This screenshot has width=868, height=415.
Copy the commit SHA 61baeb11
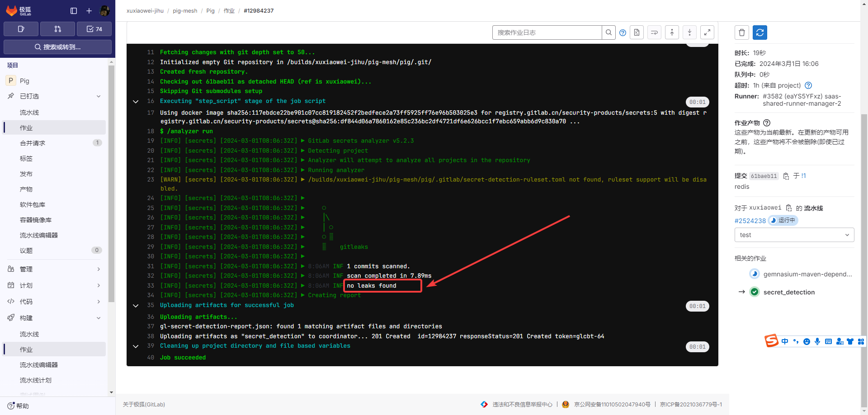786,176
